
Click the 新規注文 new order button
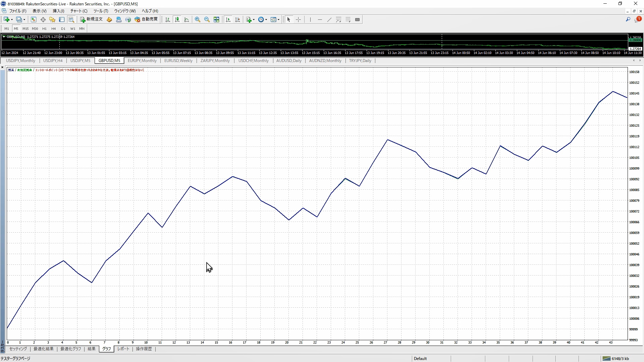92,19
